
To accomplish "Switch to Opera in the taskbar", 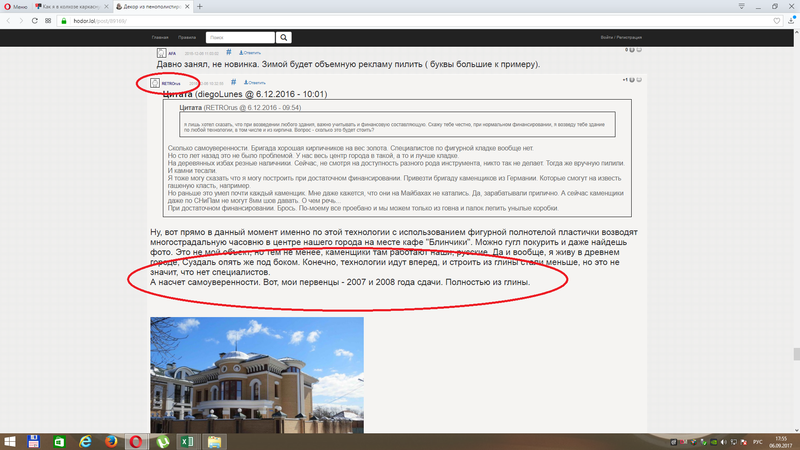I will pyautogui.click(x=136, y=441).
